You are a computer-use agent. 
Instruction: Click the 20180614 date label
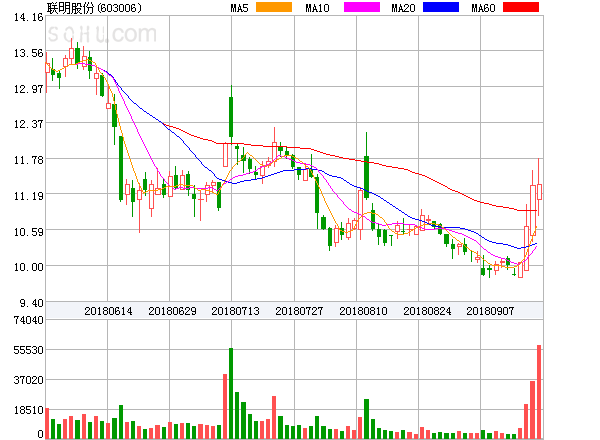point(108,311)
